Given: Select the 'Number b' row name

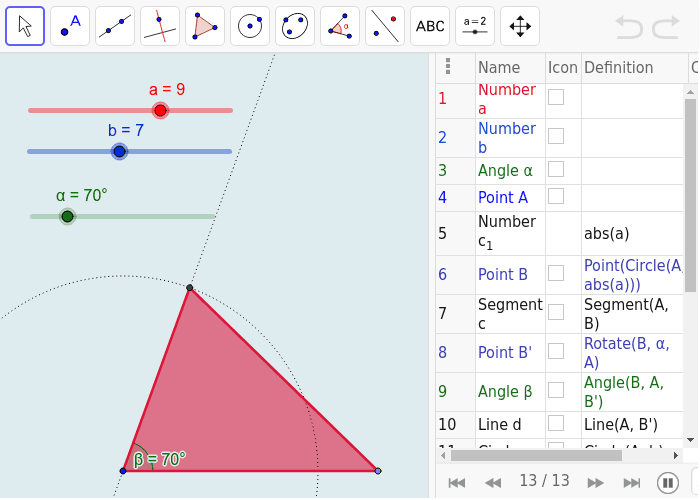Looking at the screenshot, I should click(506, 138).
